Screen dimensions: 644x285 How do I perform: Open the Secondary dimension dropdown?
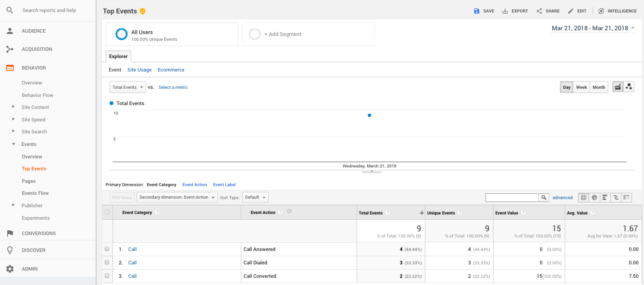pos(177,197)
